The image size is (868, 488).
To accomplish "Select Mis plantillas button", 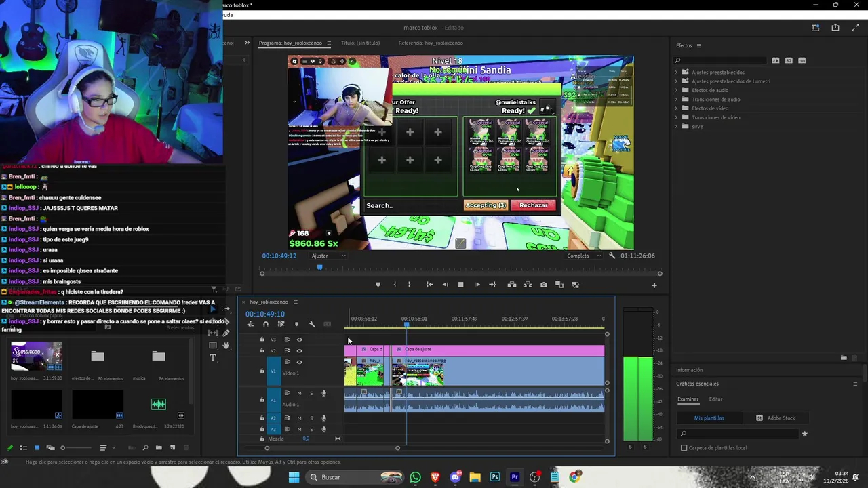I will tap(709, 418).
